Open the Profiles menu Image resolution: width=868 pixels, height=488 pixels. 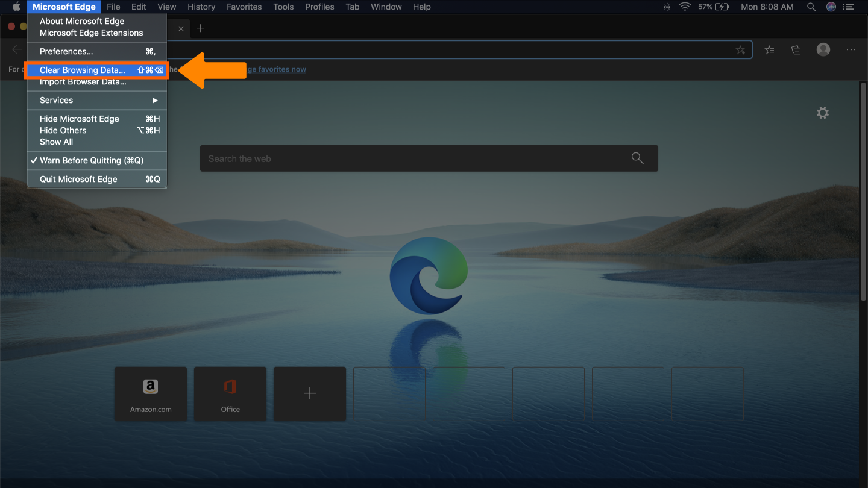[x=319, y=7]
